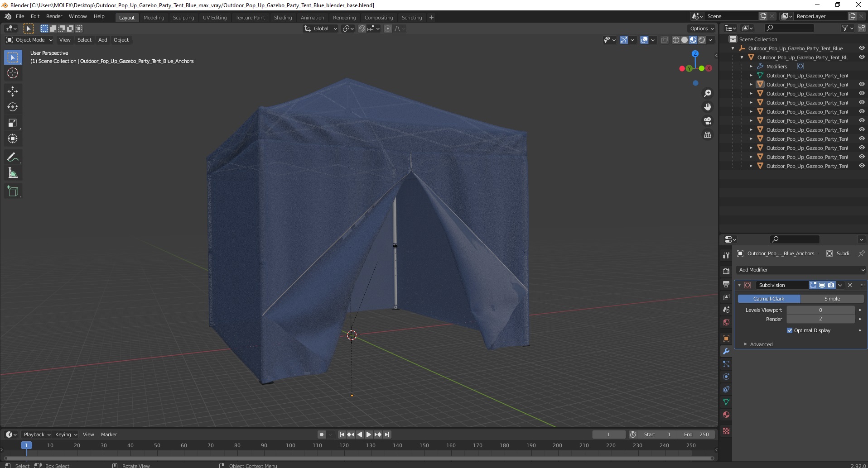868x468 pixels.
Task: Open the Object Constraints properties tab
Action: (726, 389)
